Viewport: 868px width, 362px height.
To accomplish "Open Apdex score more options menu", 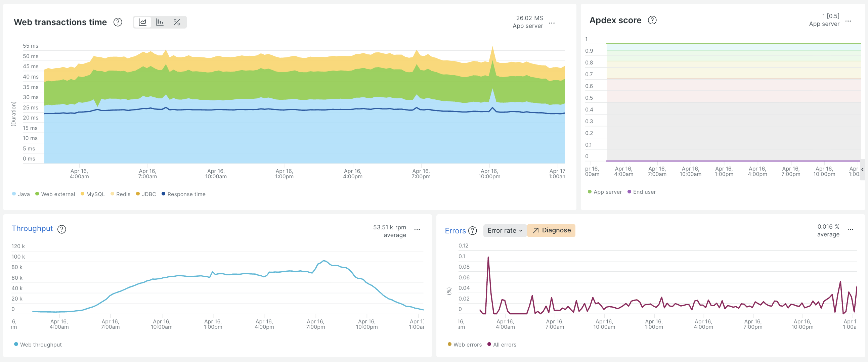I will pos(849,21).
